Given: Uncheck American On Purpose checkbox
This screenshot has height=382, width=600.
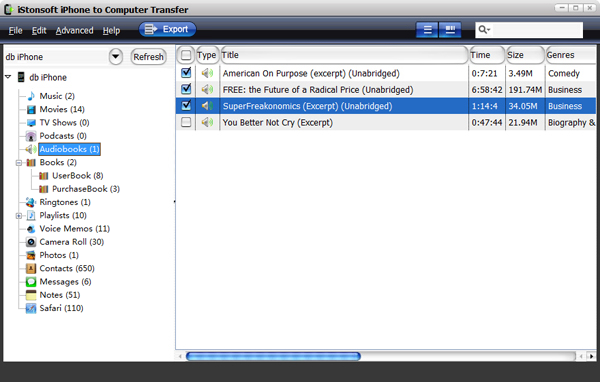Looking at the screenshot, I should point(186,72).
